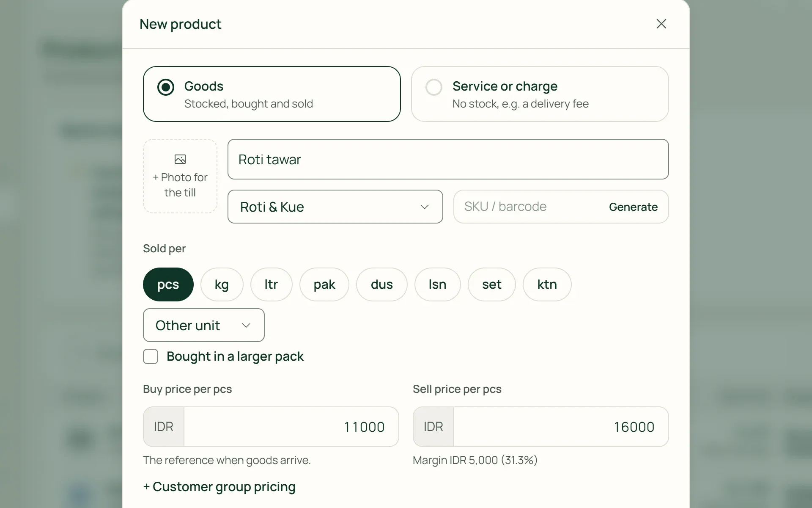Choose ltr as the sold-per unit
This screenshot has width=812, height=508.
271,284
